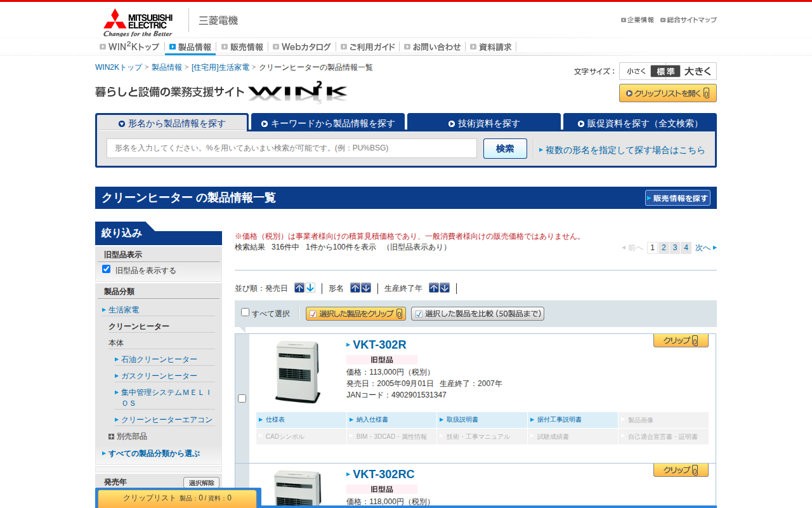
Task: Open VKT-302R product title link
Action: 379,345
